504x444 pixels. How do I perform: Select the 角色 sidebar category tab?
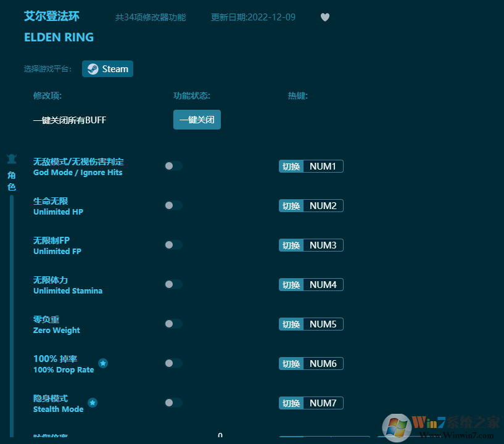point(12,181)
